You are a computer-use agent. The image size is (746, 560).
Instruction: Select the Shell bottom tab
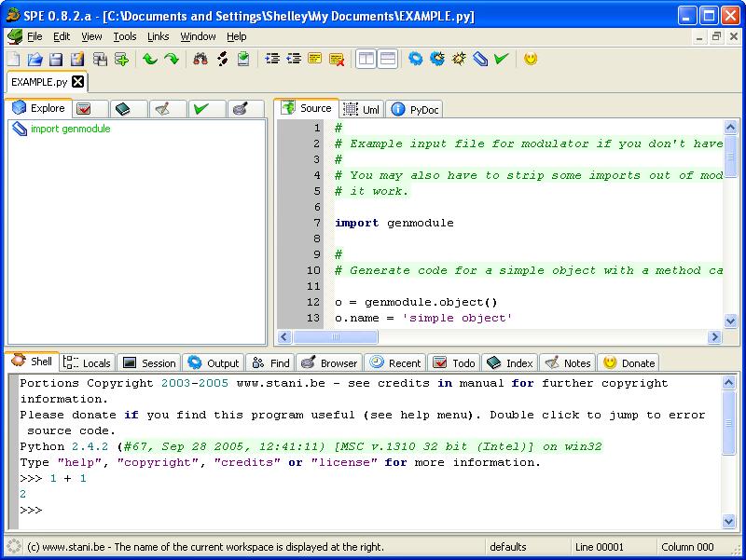click(33, 362)
